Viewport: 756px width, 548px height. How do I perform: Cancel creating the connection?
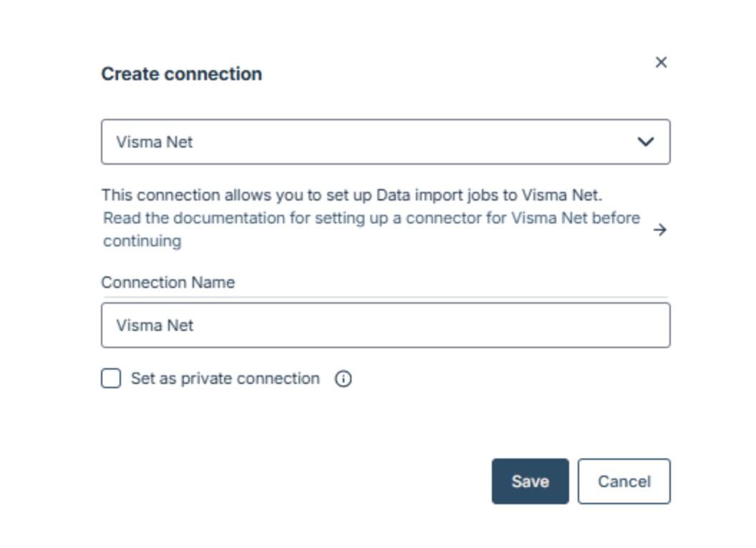624,481
